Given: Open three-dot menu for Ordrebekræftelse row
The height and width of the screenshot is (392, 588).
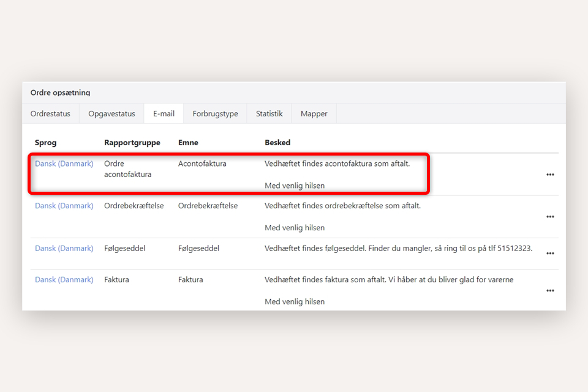Looking at the screenshot, I should (x=550, y=217).
